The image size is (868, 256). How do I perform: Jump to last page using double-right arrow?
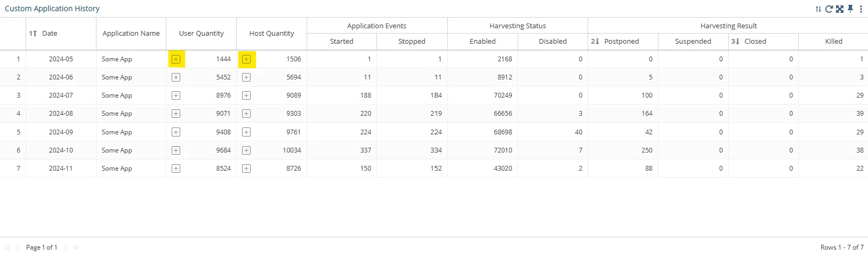[x=76, y=247]
